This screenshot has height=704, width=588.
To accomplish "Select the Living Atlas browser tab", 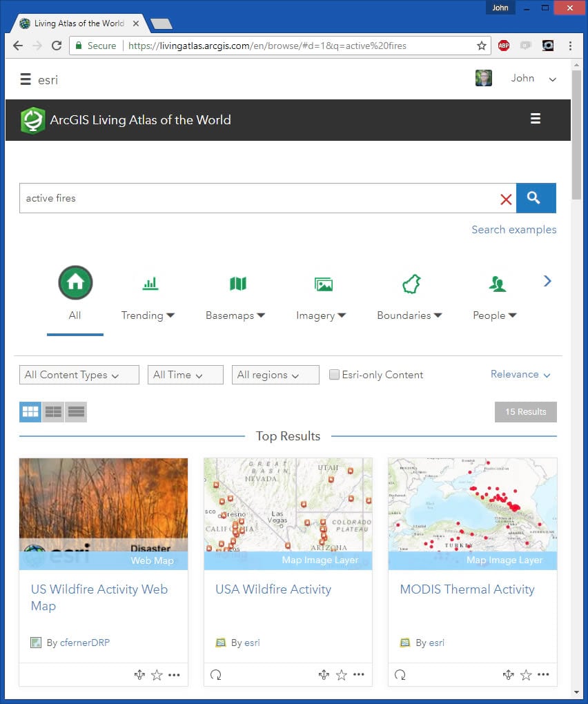I will pos(79,23).
